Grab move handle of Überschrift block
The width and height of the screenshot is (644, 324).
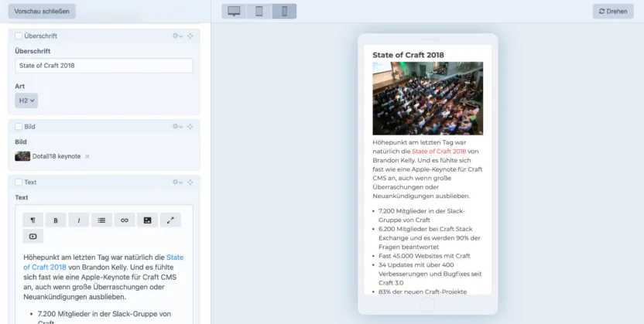click(190, 36)
